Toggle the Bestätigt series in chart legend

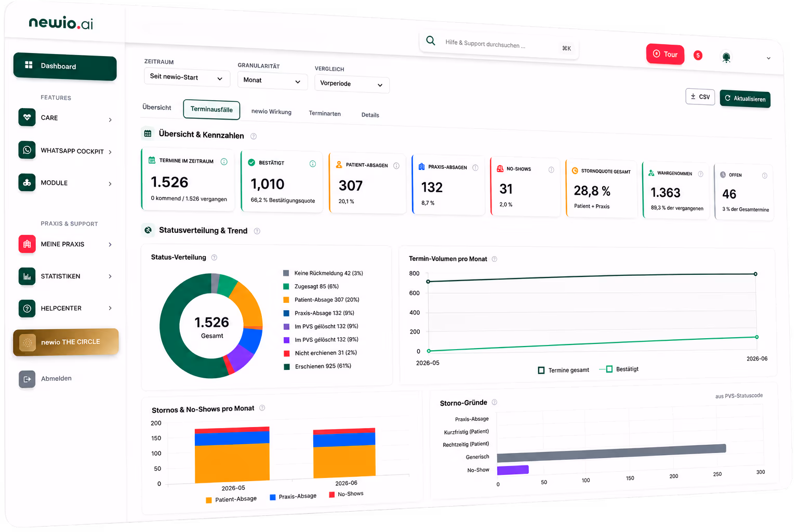[619, 369]
